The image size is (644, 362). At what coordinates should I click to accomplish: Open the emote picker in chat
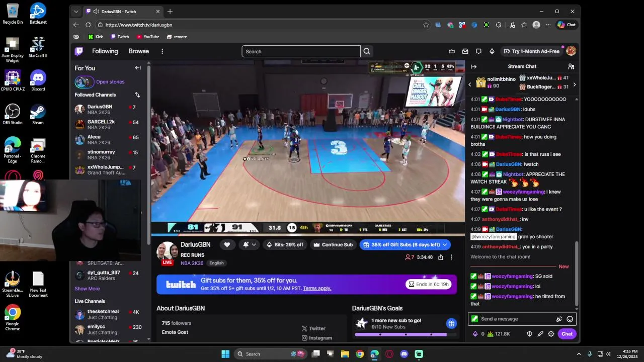click(x=570, y=319)
